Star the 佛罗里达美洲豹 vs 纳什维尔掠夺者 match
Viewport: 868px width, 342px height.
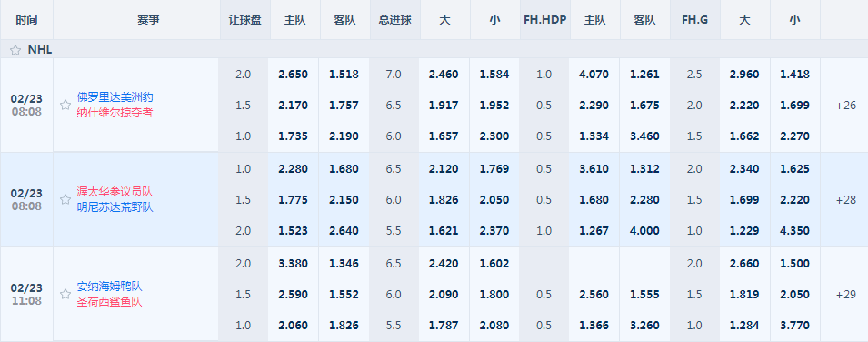coord(65,105)
